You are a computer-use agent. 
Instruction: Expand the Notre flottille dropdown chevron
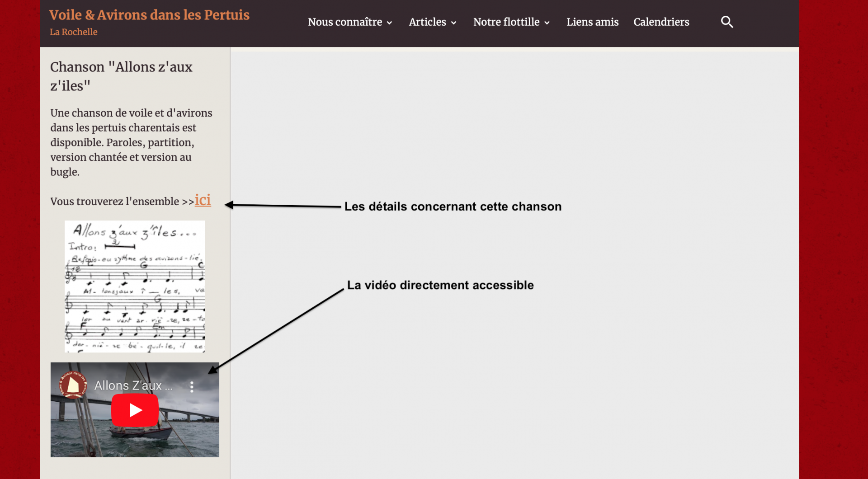[x=547, y=23]
